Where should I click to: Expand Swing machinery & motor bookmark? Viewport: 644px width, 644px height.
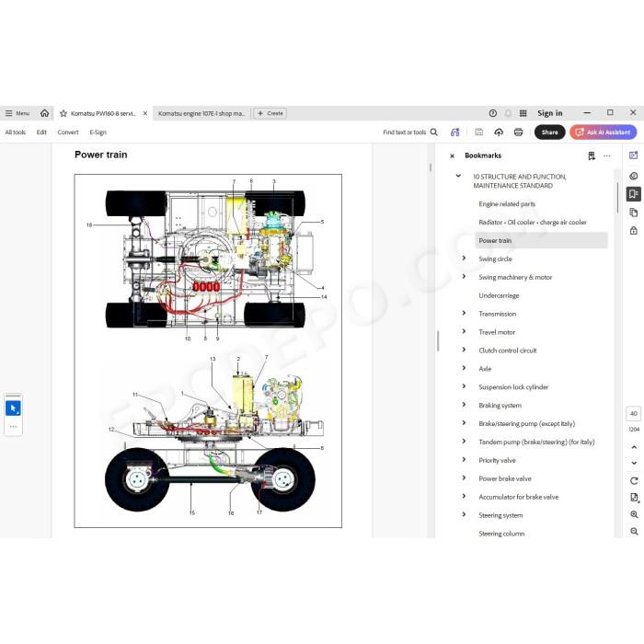(x=464, y=276)
